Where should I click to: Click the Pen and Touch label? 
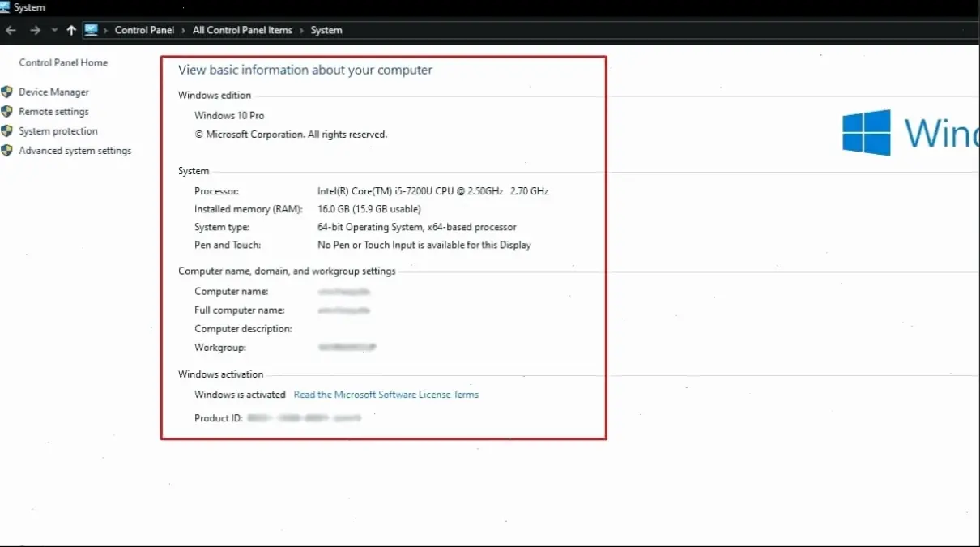click(228, 245)
